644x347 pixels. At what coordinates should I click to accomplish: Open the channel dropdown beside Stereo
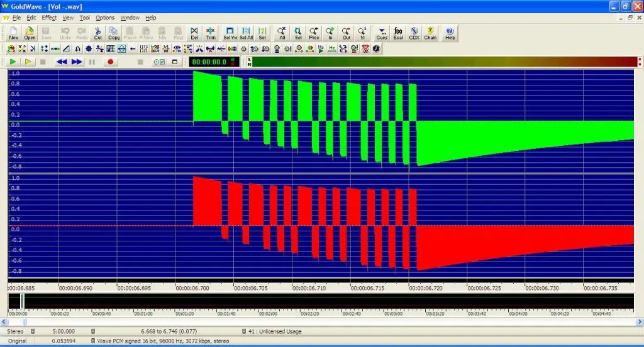pos(33,331)
